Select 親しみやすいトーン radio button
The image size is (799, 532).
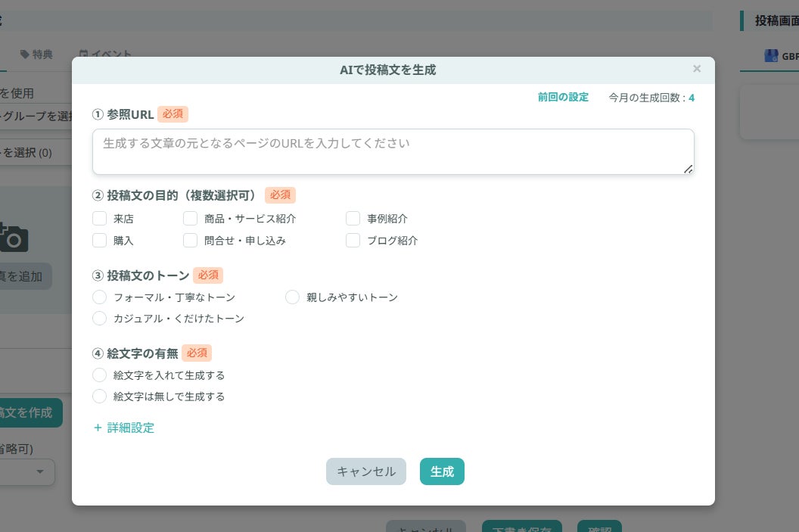[x=292, y=297]
